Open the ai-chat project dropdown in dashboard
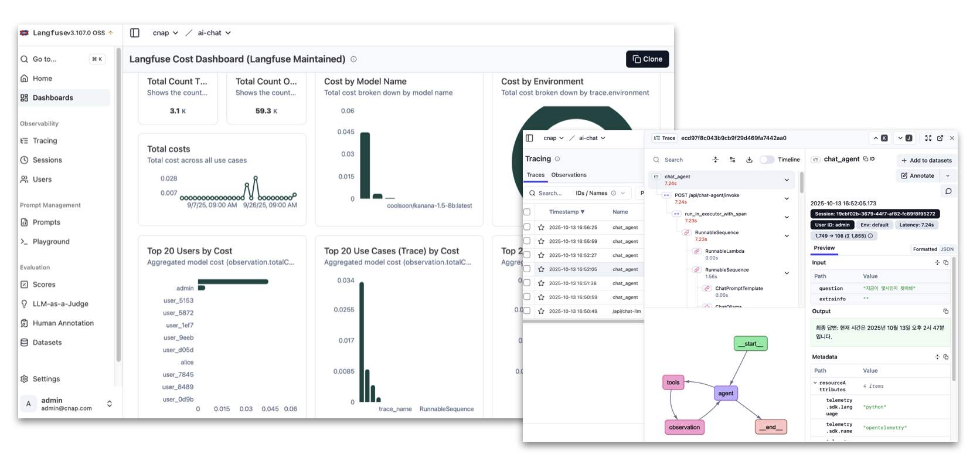980x467 pixels. tap(214, 33)
